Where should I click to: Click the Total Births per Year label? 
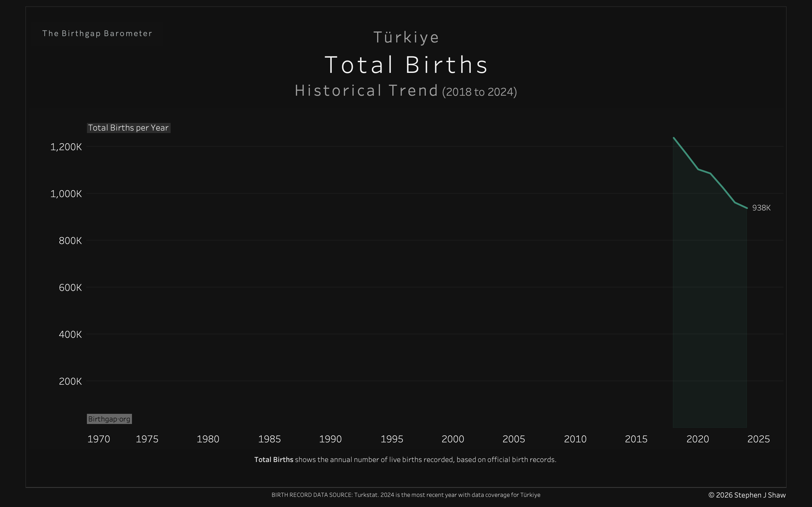(x=128, y=128)
